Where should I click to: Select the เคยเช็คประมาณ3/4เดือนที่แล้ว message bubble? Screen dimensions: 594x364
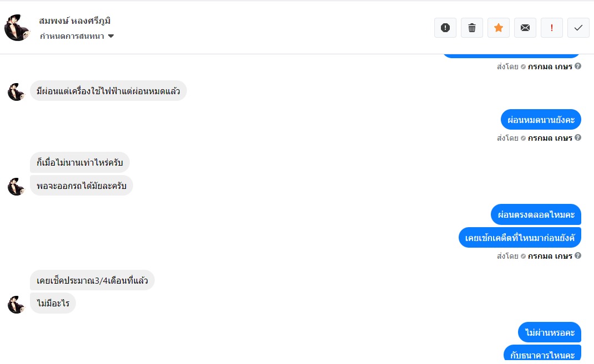tap(92, 280)
